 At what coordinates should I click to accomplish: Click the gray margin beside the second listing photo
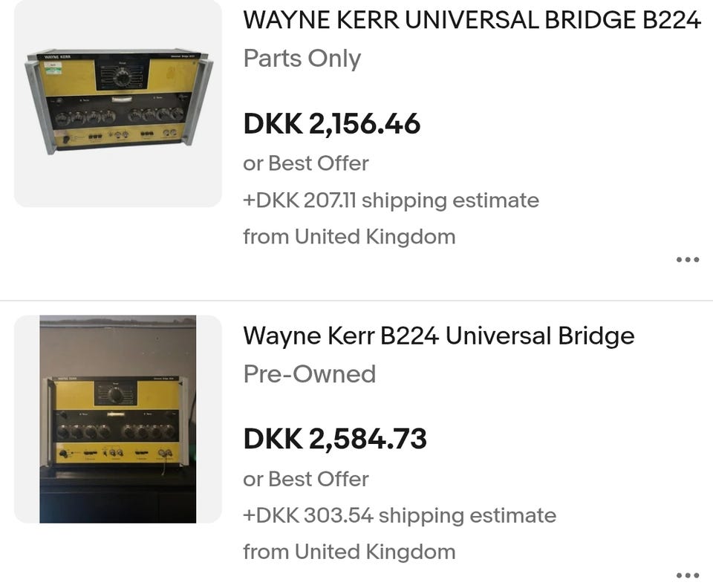(27, 419)
